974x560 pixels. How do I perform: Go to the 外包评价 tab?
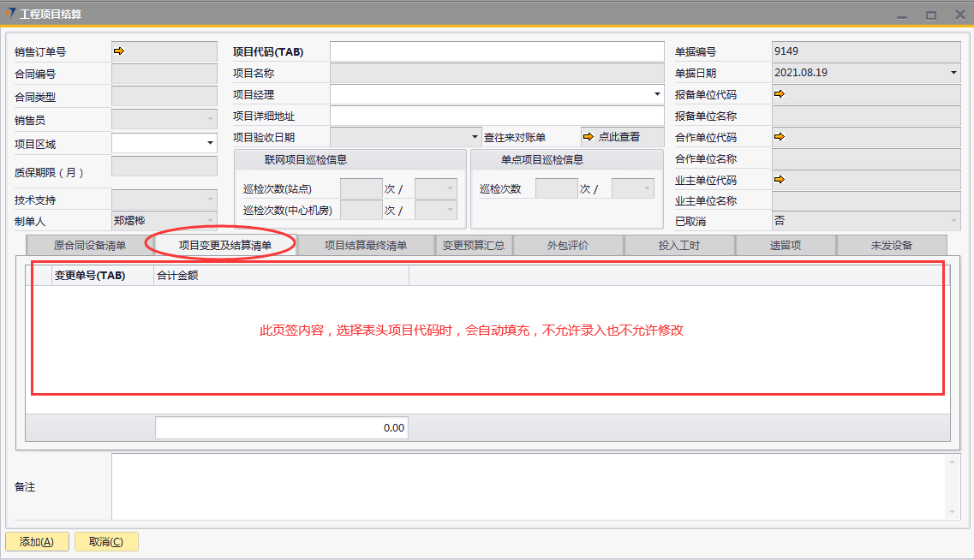click(x=568, y=246)
